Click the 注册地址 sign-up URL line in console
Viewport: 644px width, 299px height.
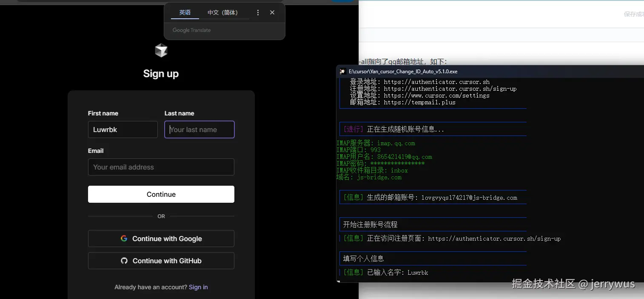[433, 89]
